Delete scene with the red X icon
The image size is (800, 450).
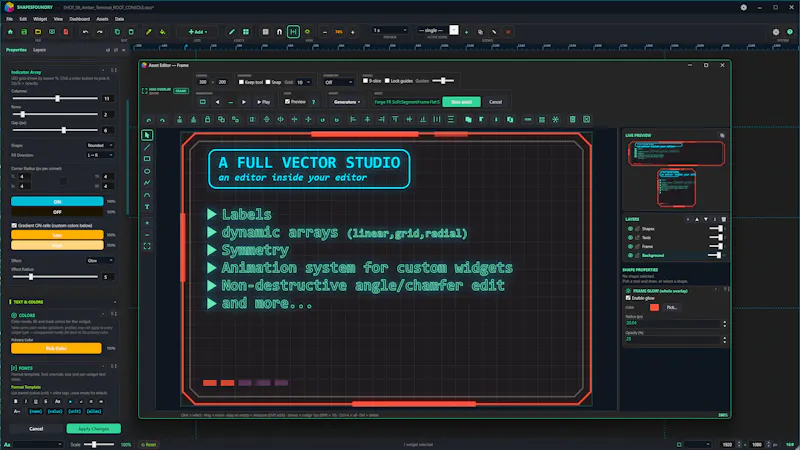(508, 32)
